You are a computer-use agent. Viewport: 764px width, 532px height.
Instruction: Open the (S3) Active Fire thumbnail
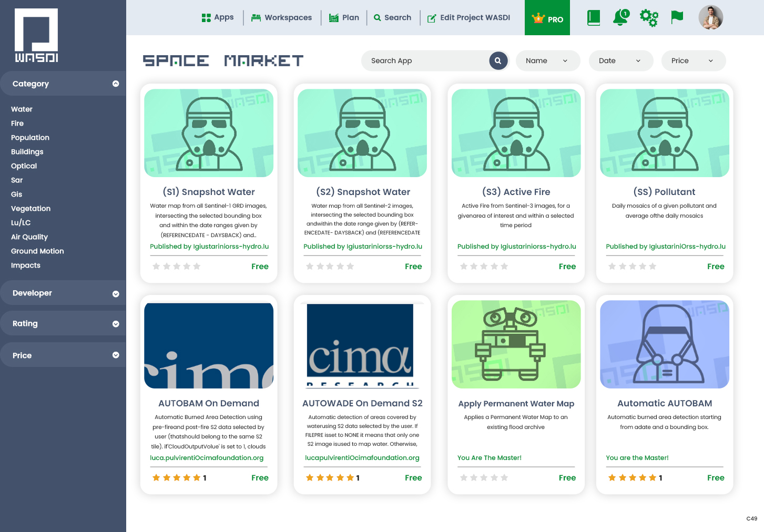(x=516, y=133)
